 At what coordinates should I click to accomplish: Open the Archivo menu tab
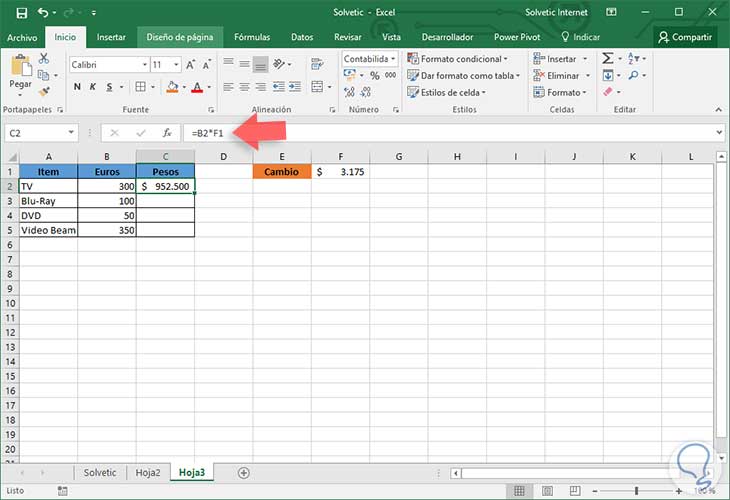[x=22, y=37]
